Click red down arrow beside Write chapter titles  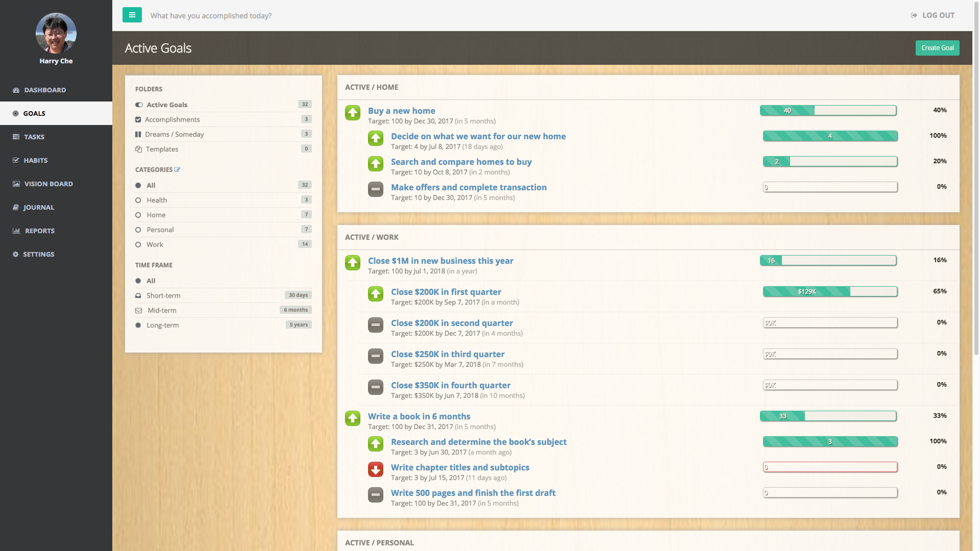pyautogui.click(x=376, y=469)
